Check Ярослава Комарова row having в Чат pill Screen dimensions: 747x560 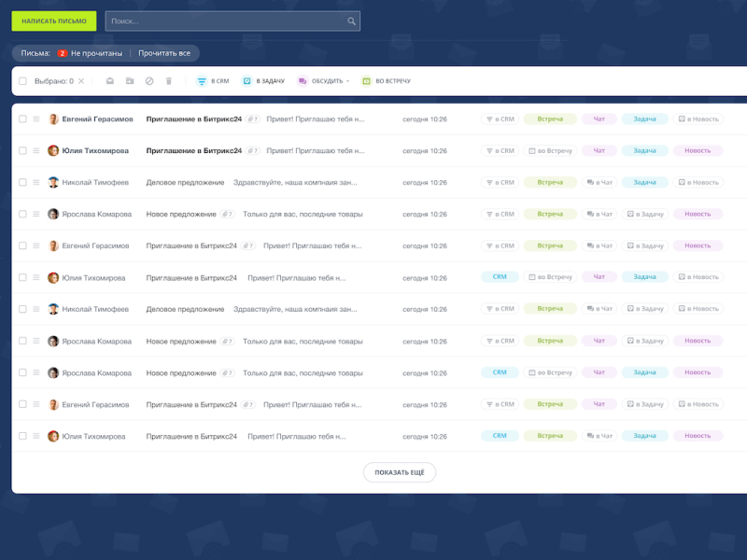[22, 214]
